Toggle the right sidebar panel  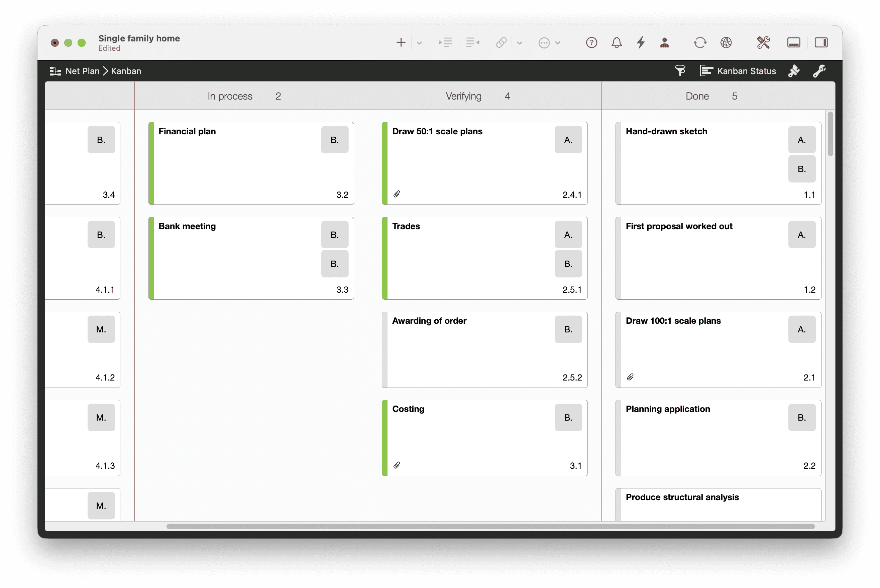(821, 42)
